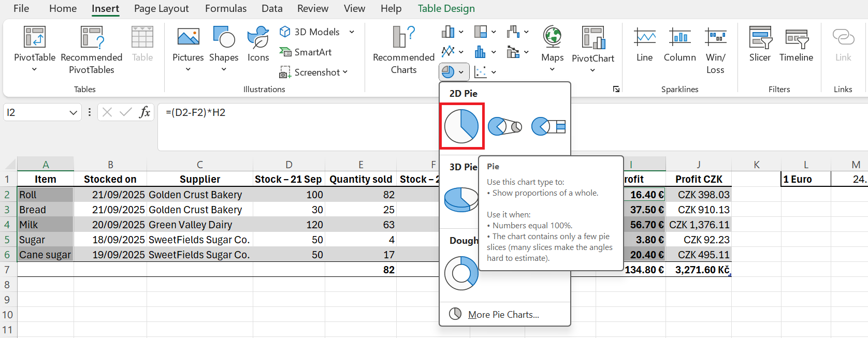Viewport: 868px width, 338px height.
Task: Click the Insert Line or Area Chart icon
Action: tap(448, 52)
